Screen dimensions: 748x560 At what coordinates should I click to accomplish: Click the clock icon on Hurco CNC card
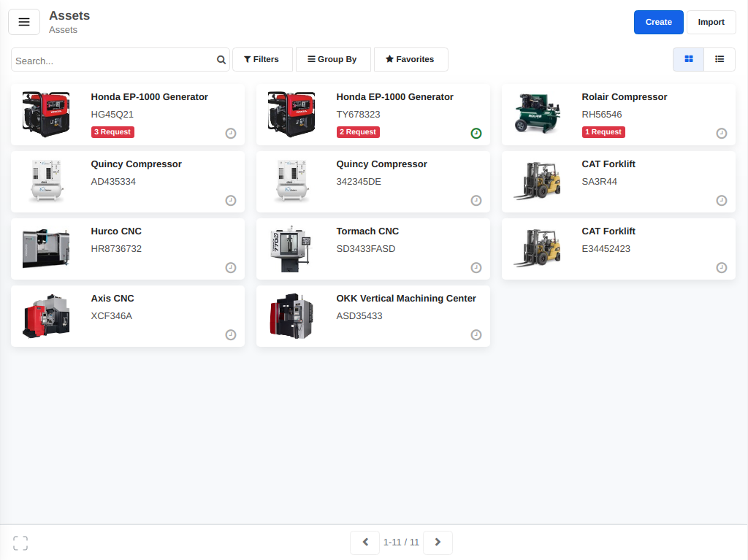230,267
